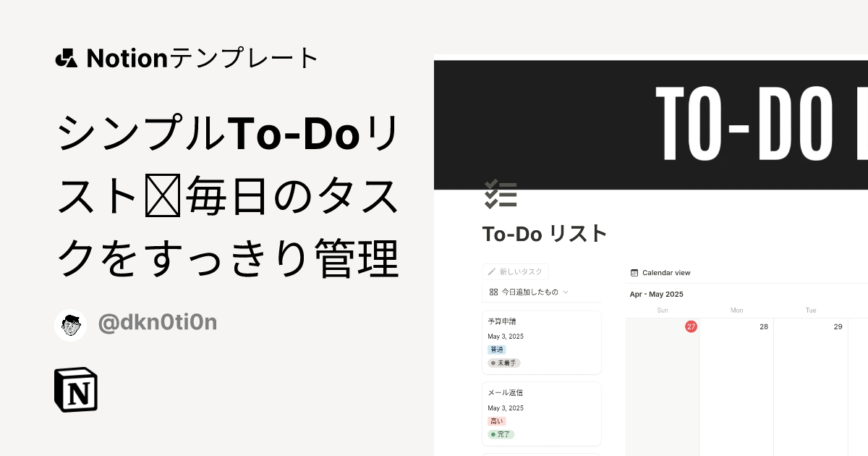Click the @dkn0ti0n author avatar
Image resolution: width=868 pixels, height=456 pixels.
pos(70,325)
